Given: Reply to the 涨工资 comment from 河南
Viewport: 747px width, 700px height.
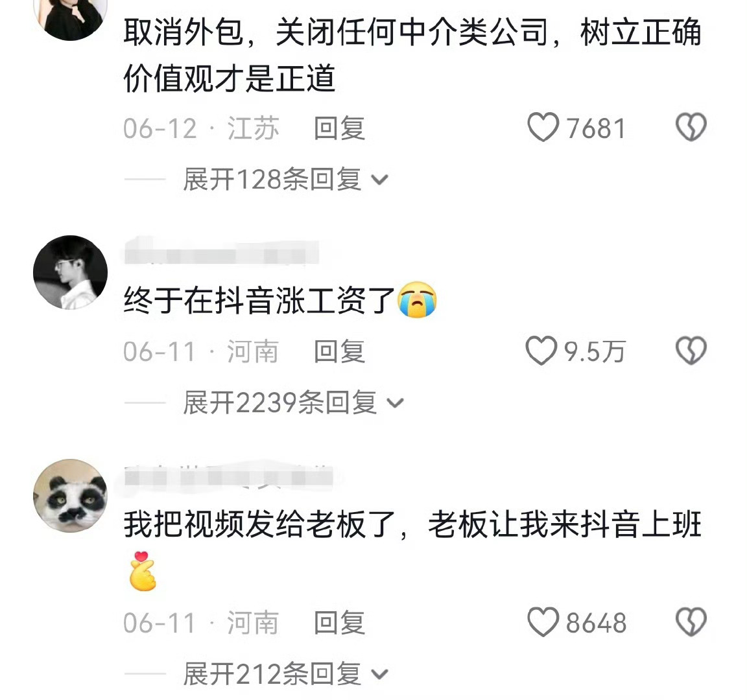Looking at the screenshot, I should (x=339, y=351).
